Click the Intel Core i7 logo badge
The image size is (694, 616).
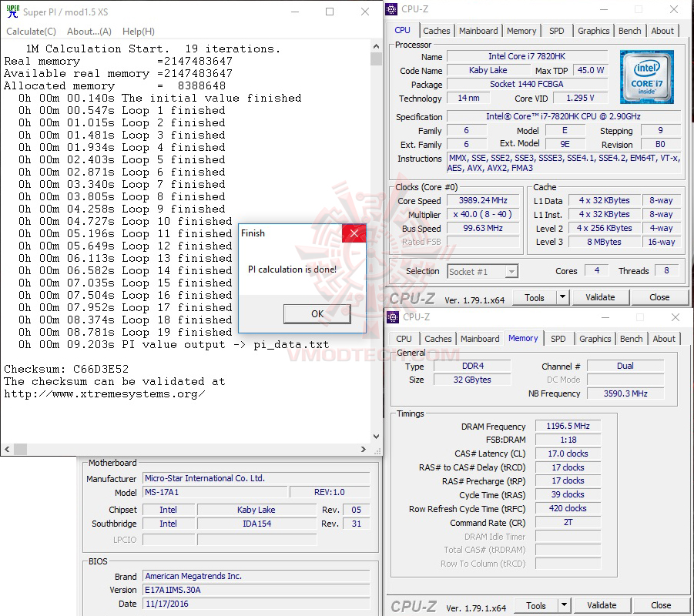(x=647, y=76)
